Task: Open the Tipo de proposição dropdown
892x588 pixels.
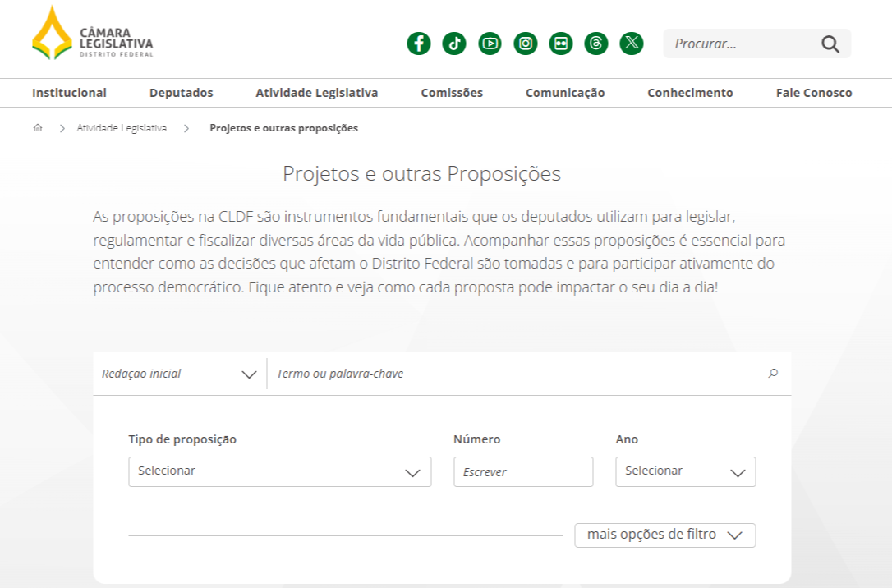Action: click(279, 472)
